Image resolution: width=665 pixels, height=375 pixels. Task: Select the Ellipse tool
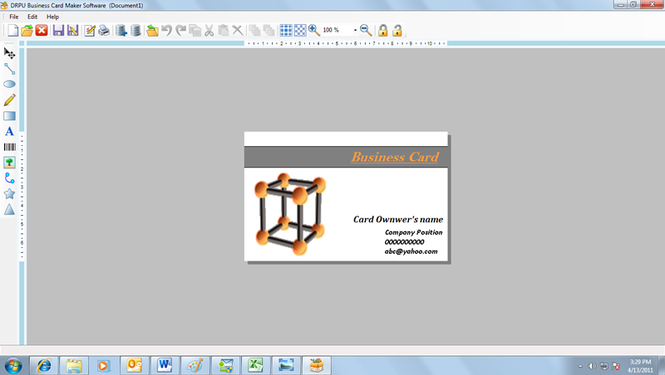coord(9,84)
